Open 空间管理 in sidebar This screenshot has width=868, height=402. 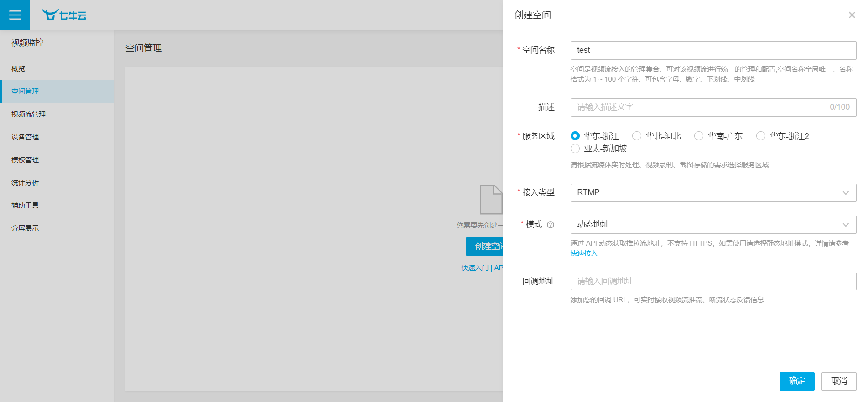tap(57, 91)
